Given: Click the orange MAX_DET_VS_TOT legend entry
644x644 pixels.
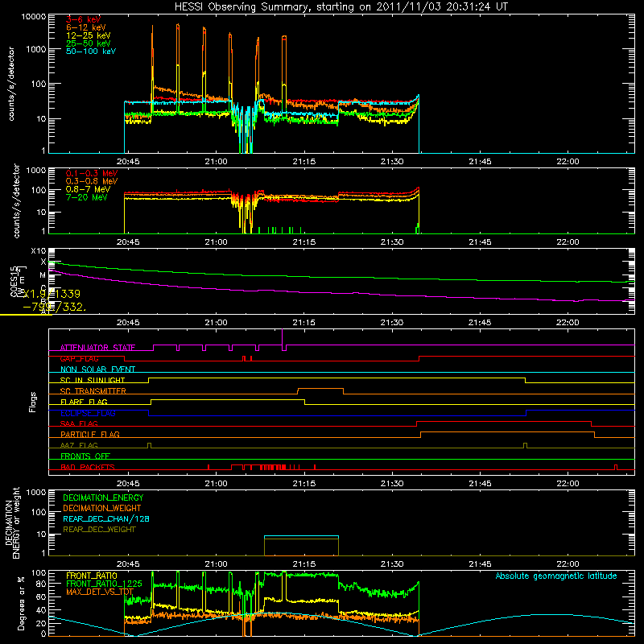Looking at the screenshot, I should (x=99, y=592).
